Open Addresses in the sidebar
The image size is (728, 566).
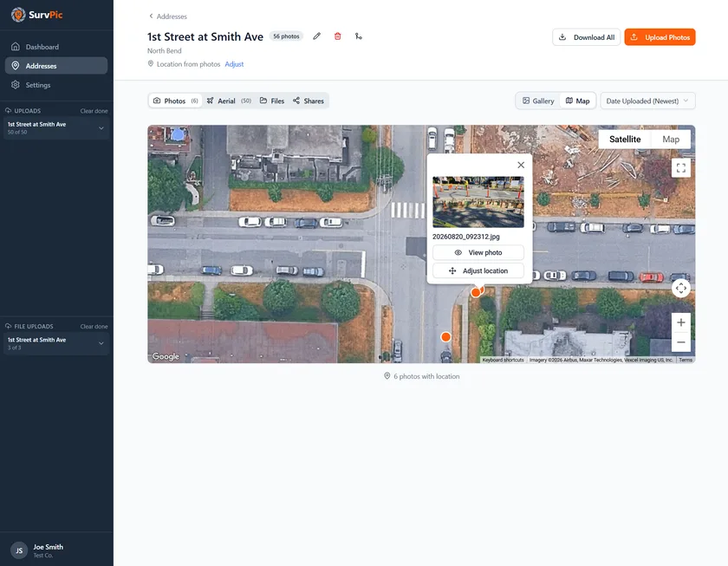(x=56, y=66)
